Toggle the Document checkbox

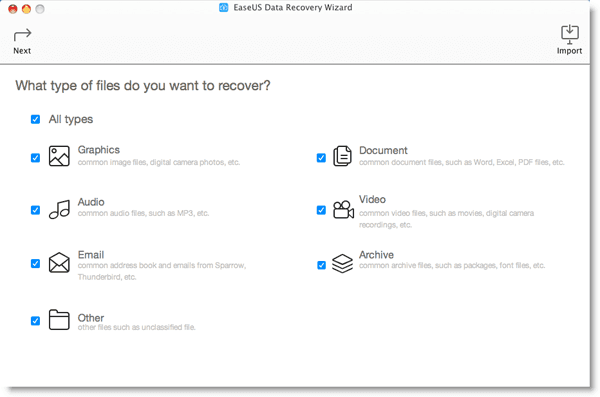321,158
